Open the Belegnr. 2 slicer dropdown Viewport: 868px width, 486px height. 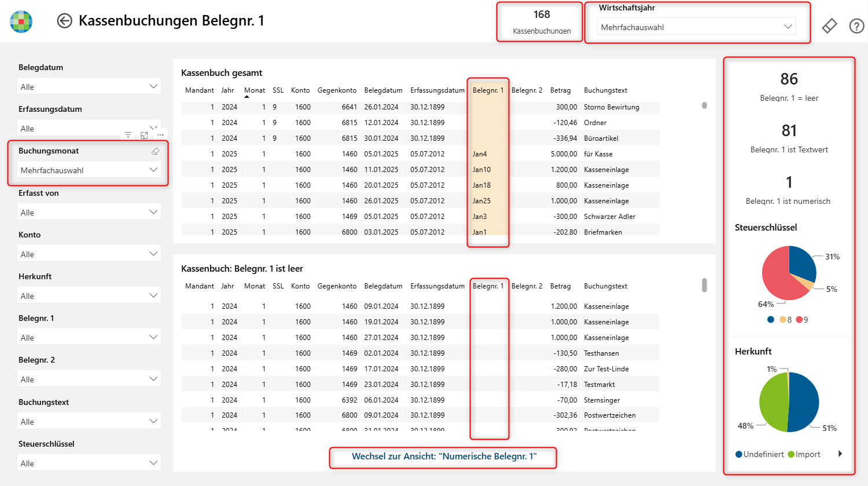[89, 379]
